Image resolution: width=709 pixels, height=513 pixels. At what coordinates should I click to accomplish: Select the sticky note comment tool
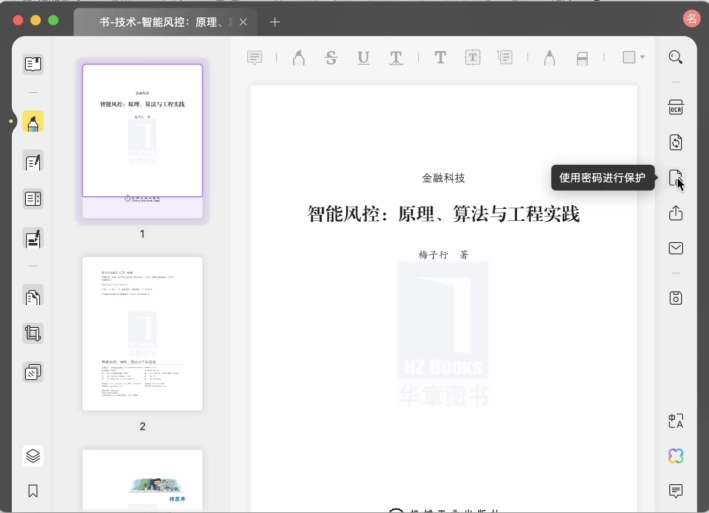coord(255,57)
